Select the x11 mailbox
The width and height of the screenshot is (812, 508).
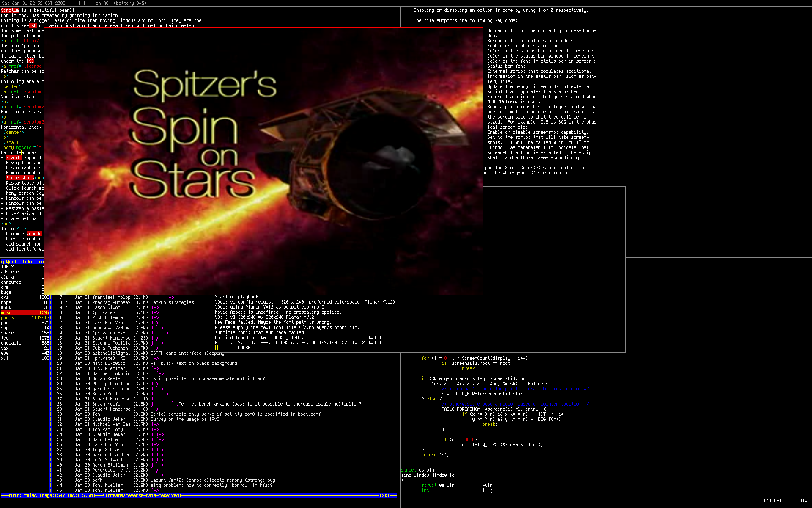click(x=6, y=358)
